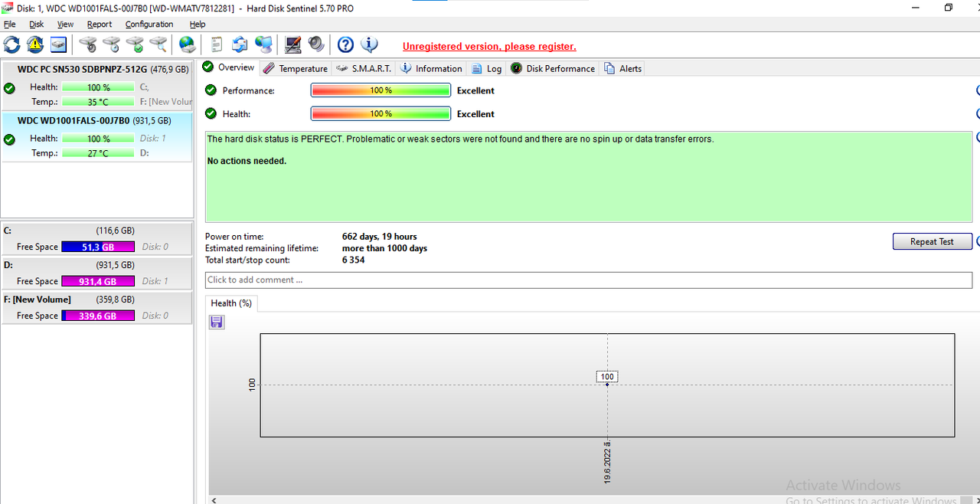Switch to the Disk Performance tab

pos(553,68)
